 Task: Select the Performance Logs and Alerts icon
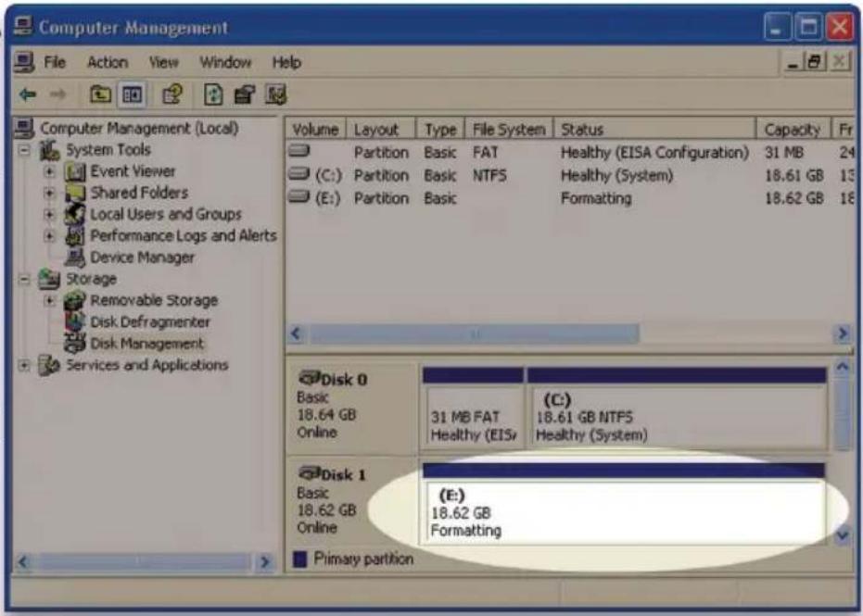pyautogui.click(x=75, y=236)
